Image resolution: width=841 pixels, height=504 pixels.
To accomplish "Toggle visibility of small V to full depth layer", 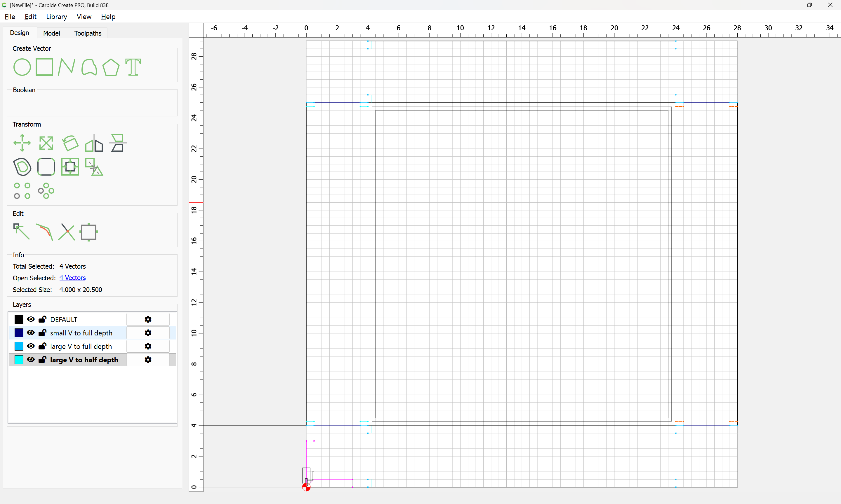I will click(x=31, y=333).
